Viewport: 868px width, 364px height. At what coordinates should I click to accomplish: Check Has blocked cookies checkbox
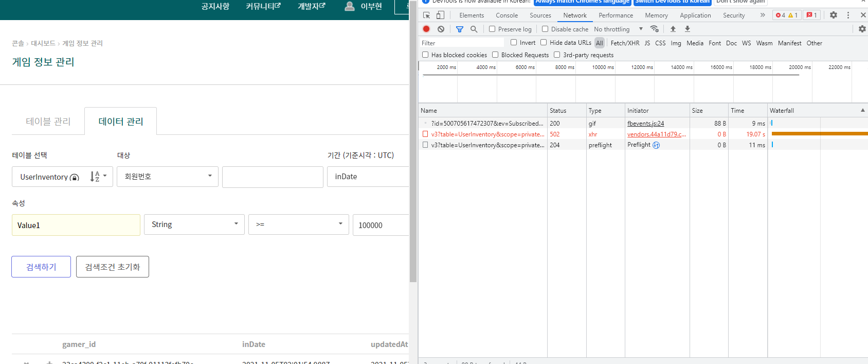[425, 55]
